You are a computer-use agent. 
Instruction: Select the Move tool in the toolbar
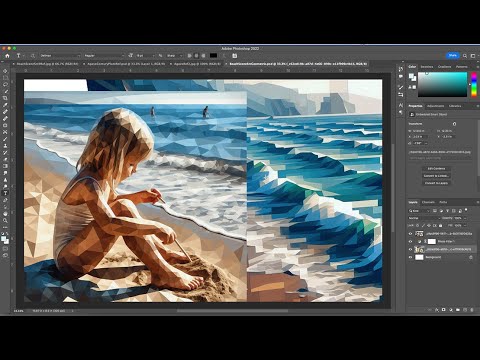point(5,71)
